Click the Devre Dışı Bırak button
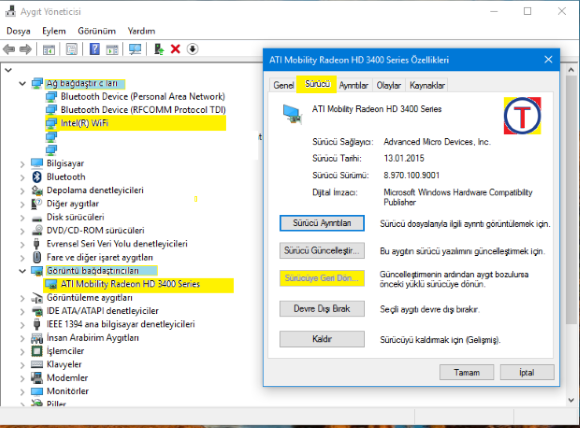Viewport: 580px width, 428px height. 322,309
